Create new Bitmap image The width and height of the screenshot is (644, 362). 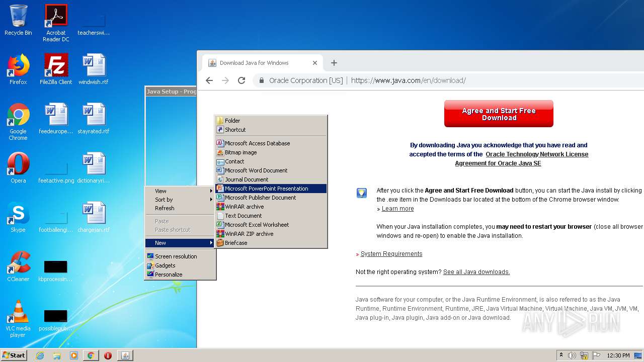tap(271, 152)
